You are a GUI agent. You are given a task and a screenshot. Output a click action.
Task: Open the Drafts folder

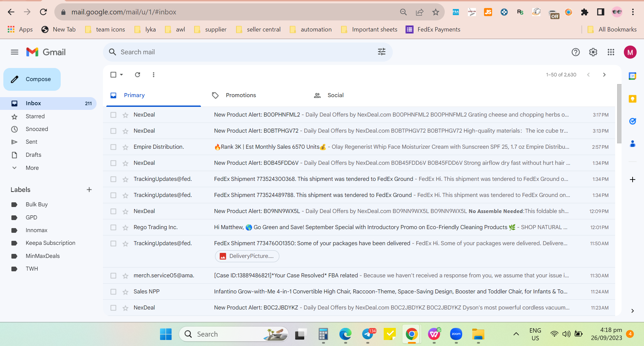coord(34,155)
